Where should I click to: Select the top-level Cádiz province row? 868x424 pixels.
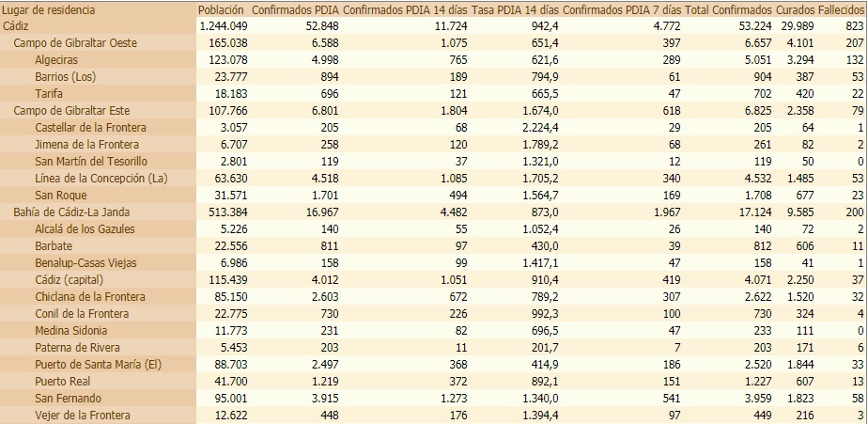(x=17, y=25)
